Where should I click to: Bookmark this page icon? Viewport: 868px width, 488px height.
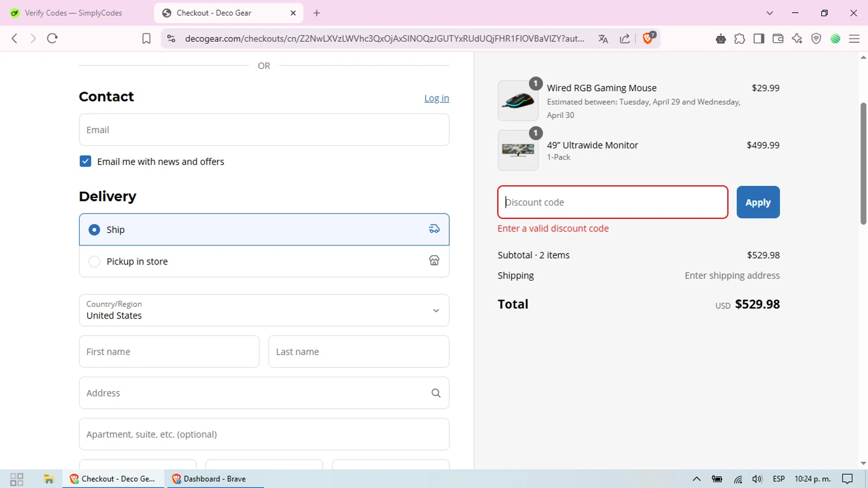click(146, 39)
